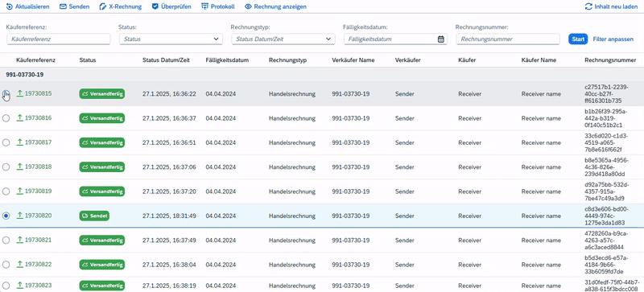Click upload arrow icon for 19730819
The image size is (644, 292).
[19, 191]
